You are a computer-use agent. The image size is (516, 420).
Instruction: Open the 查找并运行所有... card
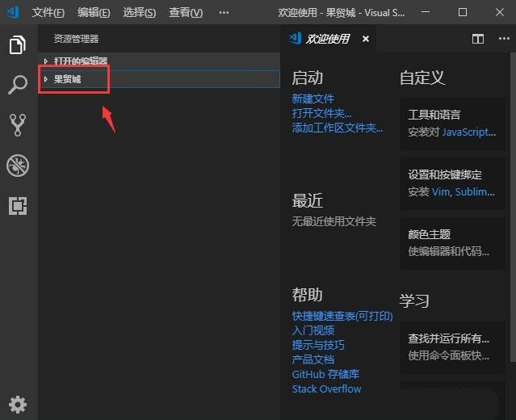(452, 347)
